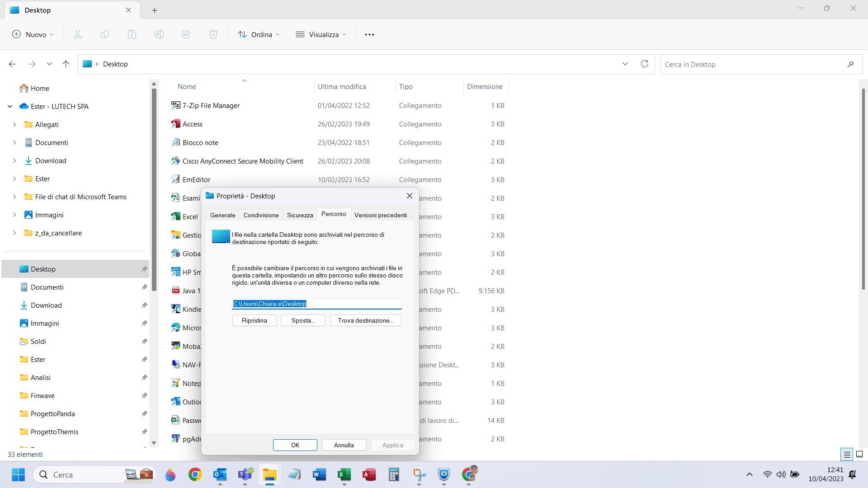Open the Visualizza view dropdown
Screen dimensions: 868x488
click(321, 34)
